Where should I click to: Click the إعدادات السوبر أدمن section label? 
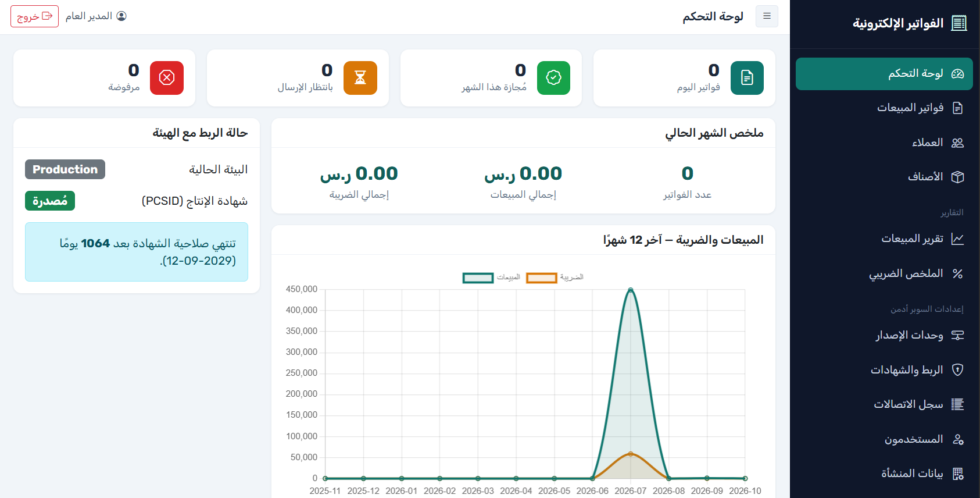[927, 309]
